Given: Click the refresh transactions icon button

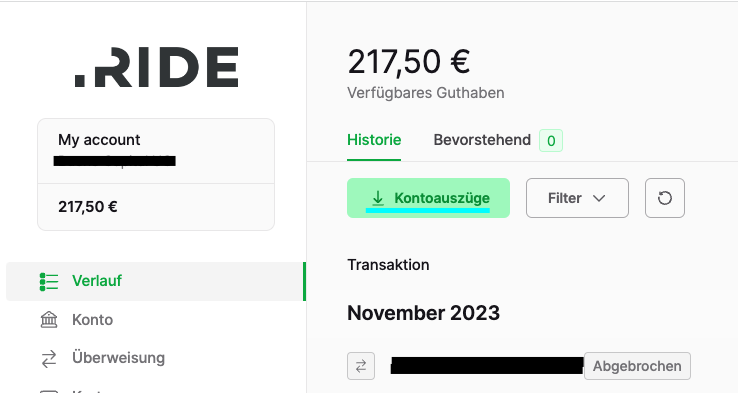Looking at the screenshot, I should tap(665, 198).
